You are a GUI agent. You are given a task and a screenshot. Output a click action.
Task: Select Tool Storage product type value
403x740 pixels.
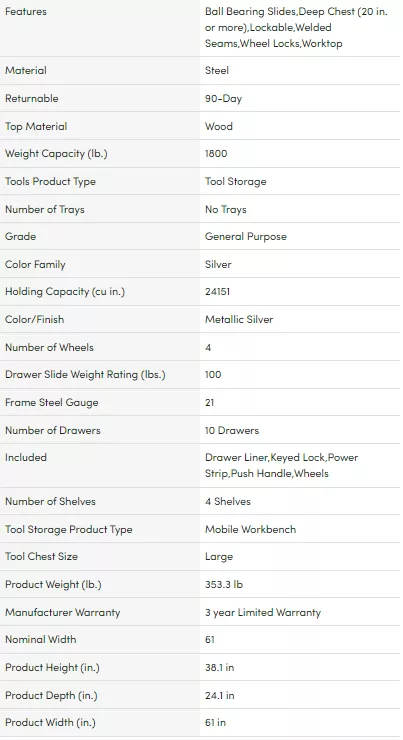[x=235, y=182]
